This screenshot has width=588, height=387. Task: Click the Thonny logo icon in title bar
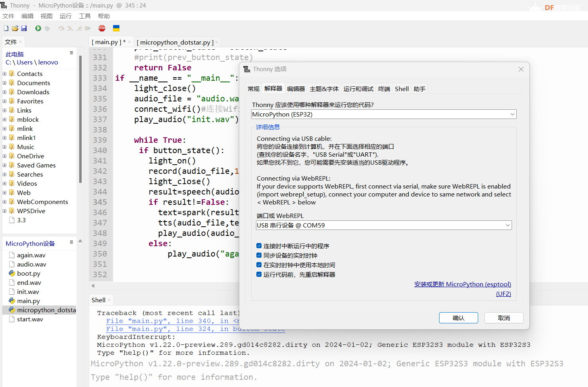click(x=4, y=5)
